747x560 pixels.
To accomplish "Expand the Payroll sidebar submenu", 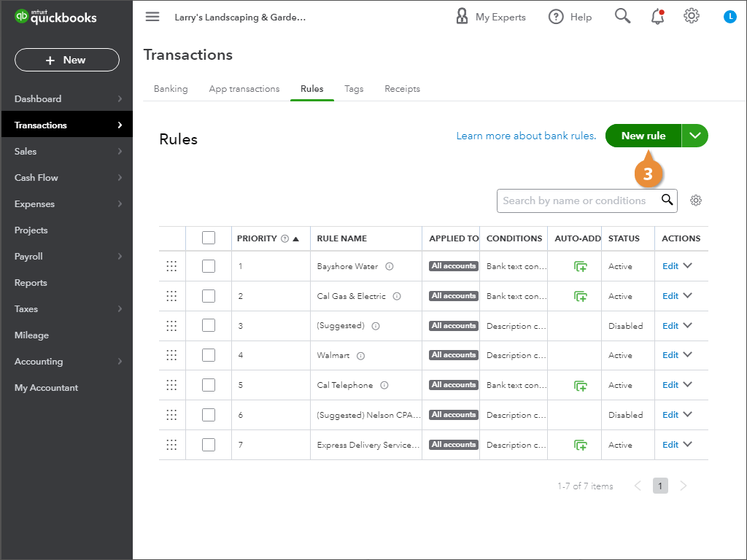I will (x=120, y=256).
